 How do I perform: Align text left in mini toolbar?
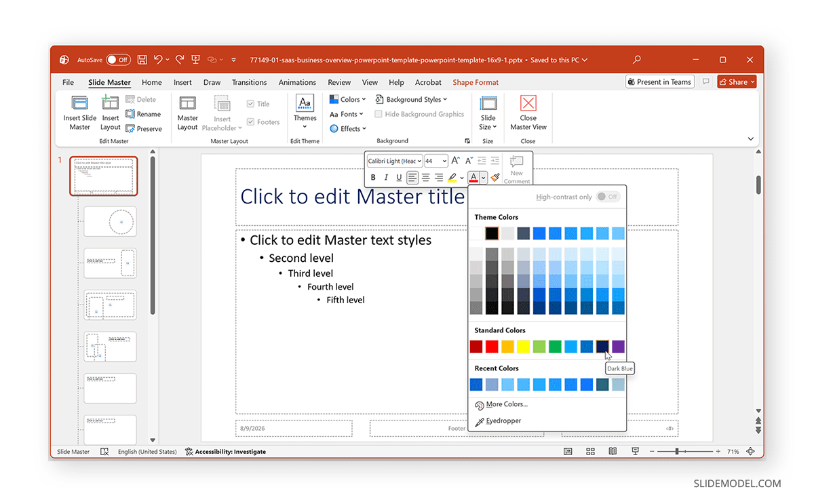412,178
